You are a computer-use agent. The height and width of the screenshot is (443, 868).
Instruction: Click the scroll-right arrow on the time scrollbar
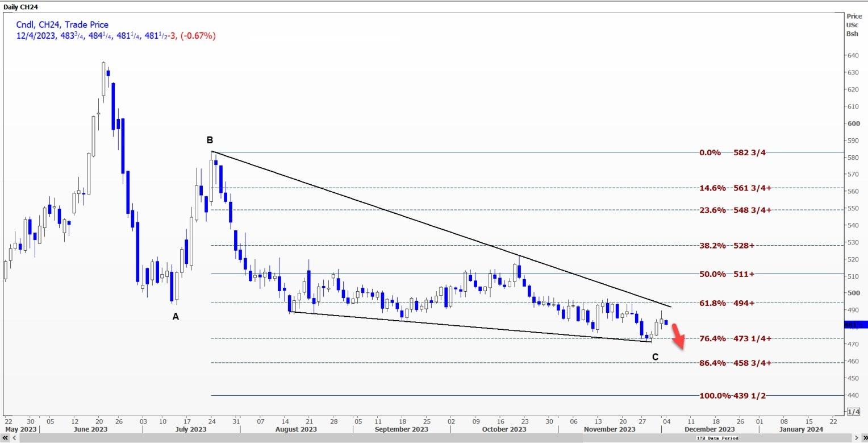[856, 438]
